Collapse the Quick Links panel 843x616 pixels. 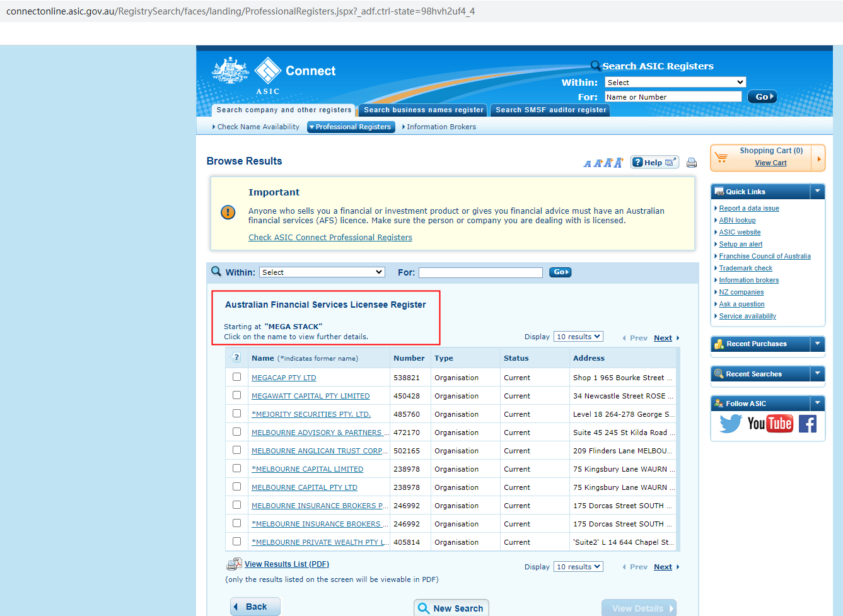(818, 191)
